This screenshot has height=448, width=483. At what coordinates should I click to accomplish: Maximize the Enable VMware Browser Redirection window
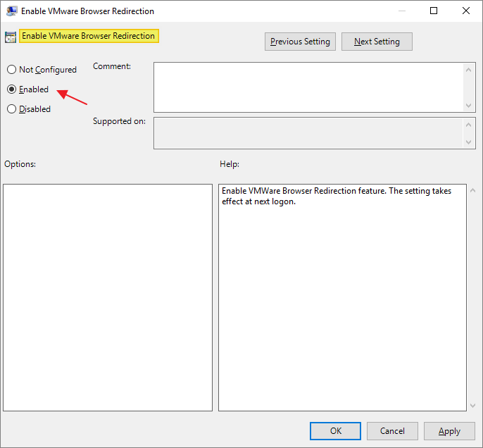pos(434,11)
